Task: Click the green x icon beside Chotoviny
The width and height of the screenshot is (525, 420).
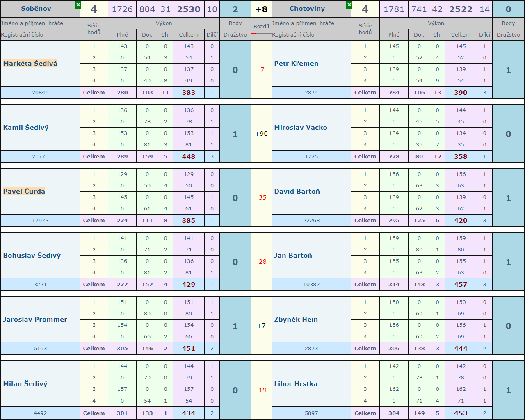Action: [349, 5]
